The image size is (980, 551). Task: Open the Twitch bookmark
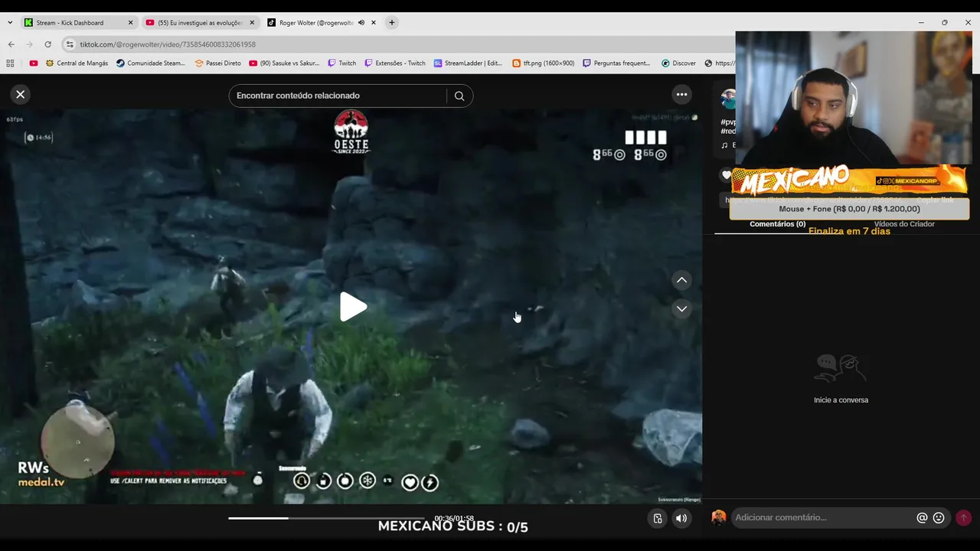tap(341, 64)
